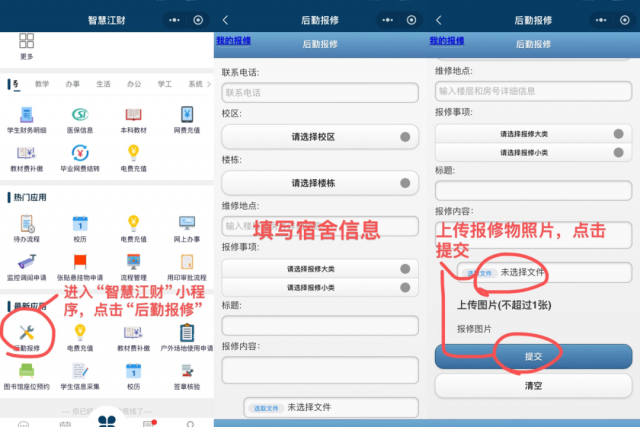Open 学生财务明细 icon
The image size is (640, 427).
coord(27,116)
